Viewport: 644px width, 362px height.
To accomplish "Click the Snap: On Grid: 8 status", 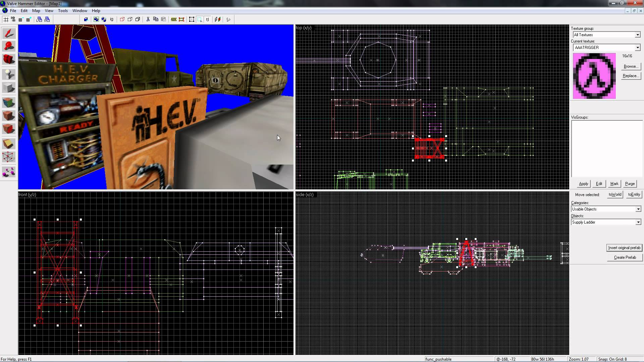I will point(612,359).
